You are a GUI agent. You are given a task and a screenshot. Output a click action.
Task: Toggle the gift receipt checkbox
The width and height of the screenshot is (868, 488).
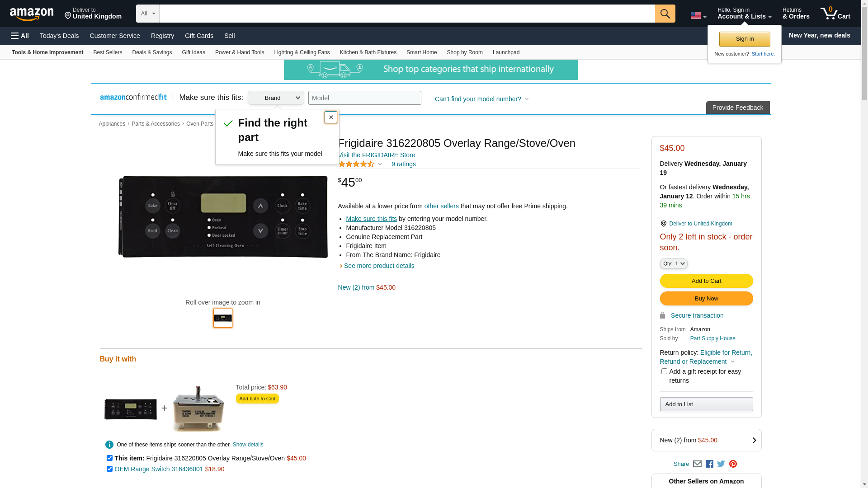[x=664, y=371]
